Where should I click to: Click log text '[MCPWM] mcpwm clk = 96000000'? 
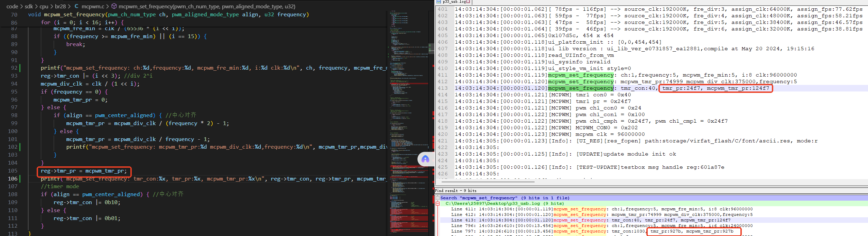(597, 134)
